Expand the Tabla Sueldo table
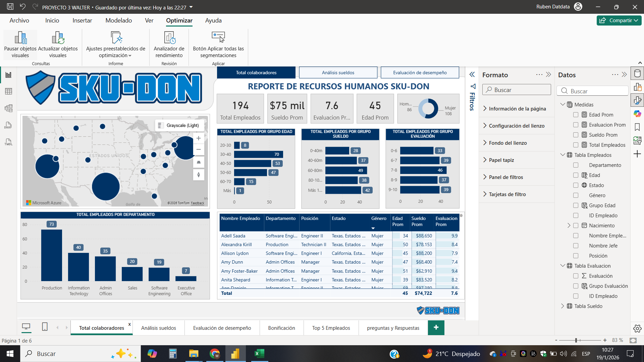The image size is (644, 362). (x=562, y=306)
